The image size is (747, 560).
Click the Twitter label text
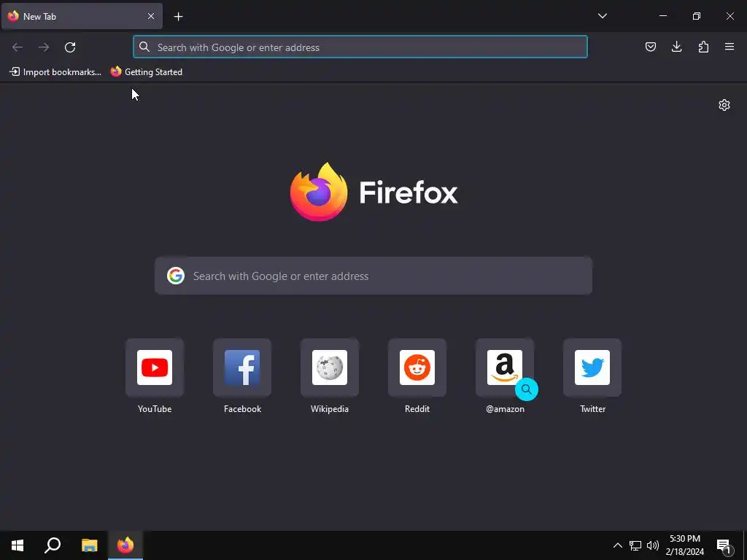tap(592, 409)
